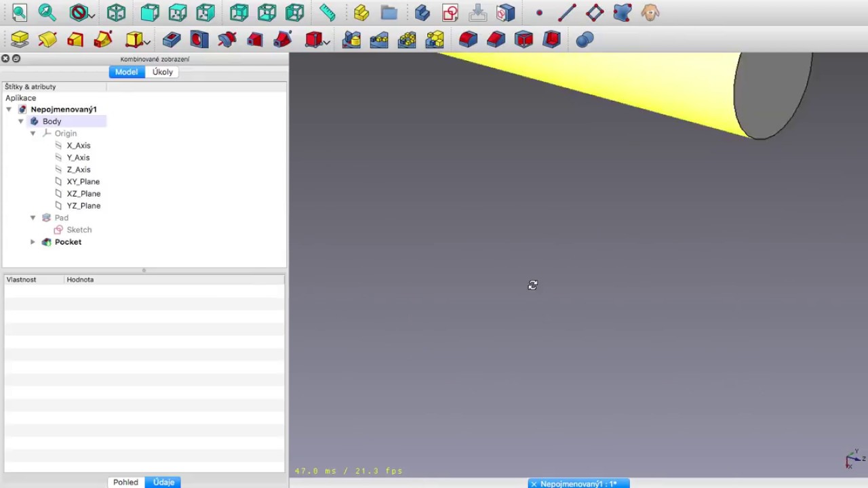The width and height of the screenshot is (868, 488).
Task: Create a datum line
Action: [x=567, y=12]
